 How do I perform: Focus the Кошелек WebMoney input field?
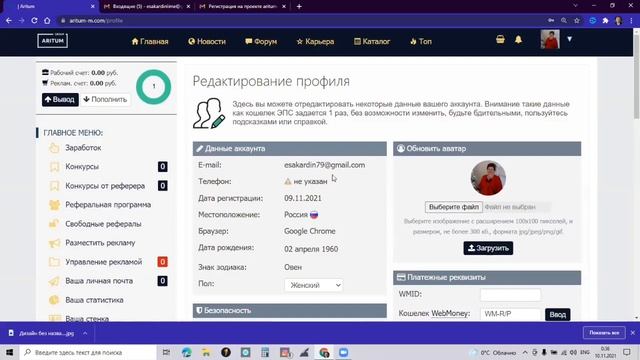coord(511,314)
